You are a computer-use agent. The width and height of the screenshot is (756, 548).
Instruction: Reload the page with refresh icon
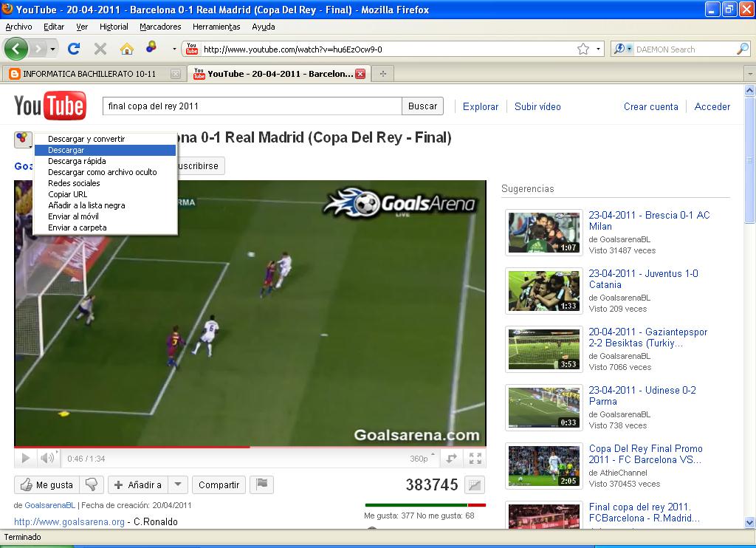click(x=74, y=49)
